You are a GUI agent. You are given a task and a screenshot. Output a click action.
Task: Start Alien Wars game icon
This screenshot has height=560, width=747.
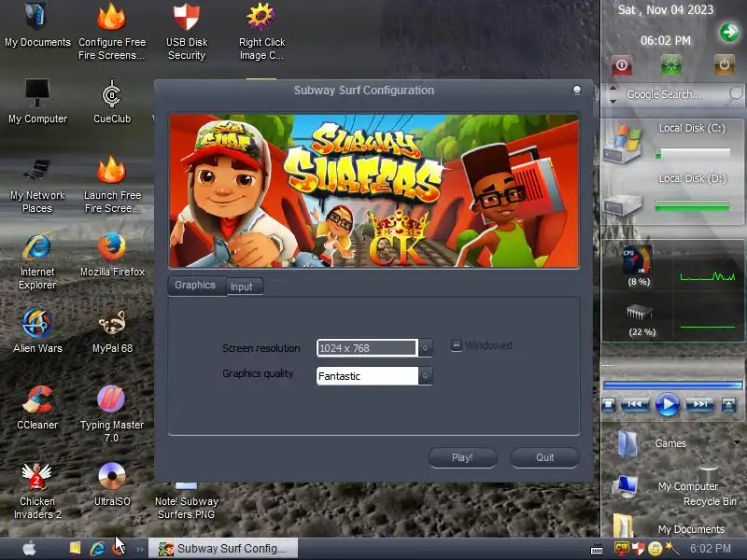click(37, 331)
